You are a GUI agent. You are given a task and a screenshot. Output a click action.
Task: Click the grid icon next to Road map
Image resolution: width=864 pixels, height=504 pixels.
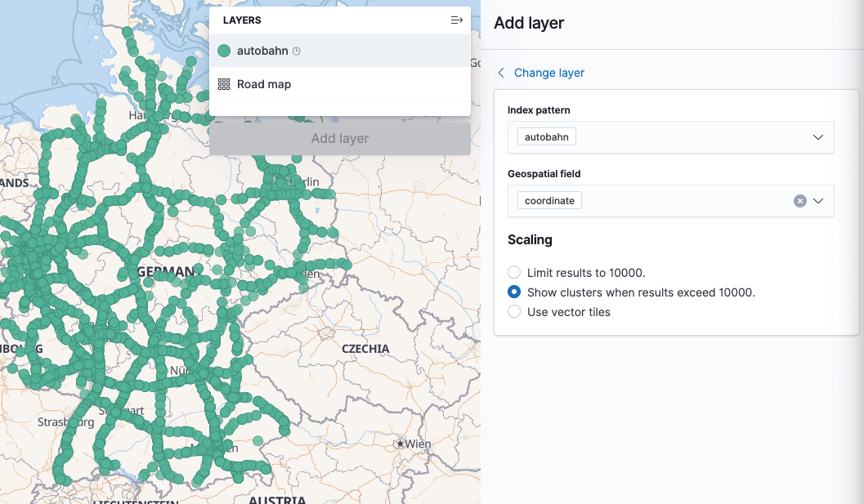click(223, 83)
